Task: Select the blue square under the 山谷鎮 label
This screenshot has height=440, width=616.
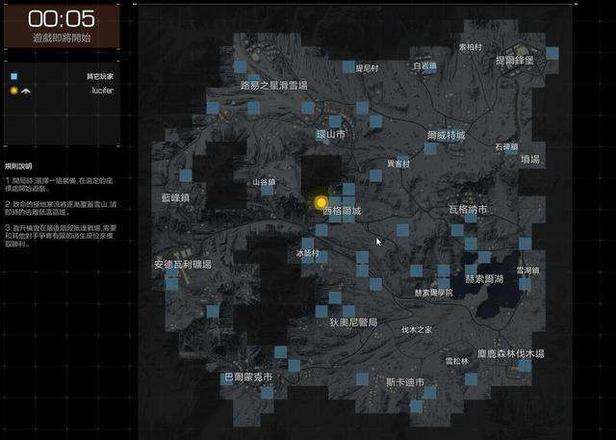Action: (x=267, y=191)
